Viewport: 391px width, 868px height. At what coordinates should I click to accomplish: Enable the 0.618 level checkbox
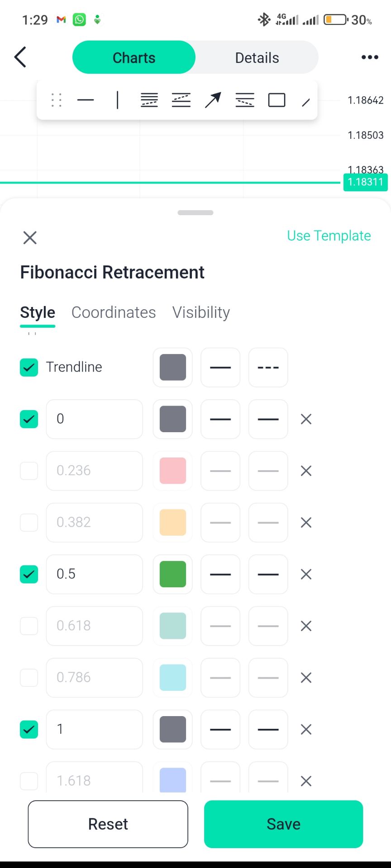(x=29, y=626)
